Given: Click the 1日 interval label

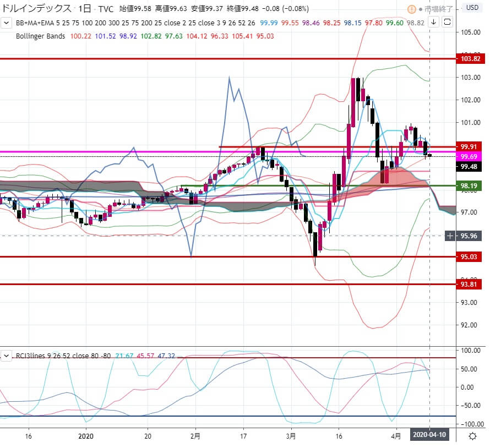Looking at the screenshot, I should click(84, 8).
